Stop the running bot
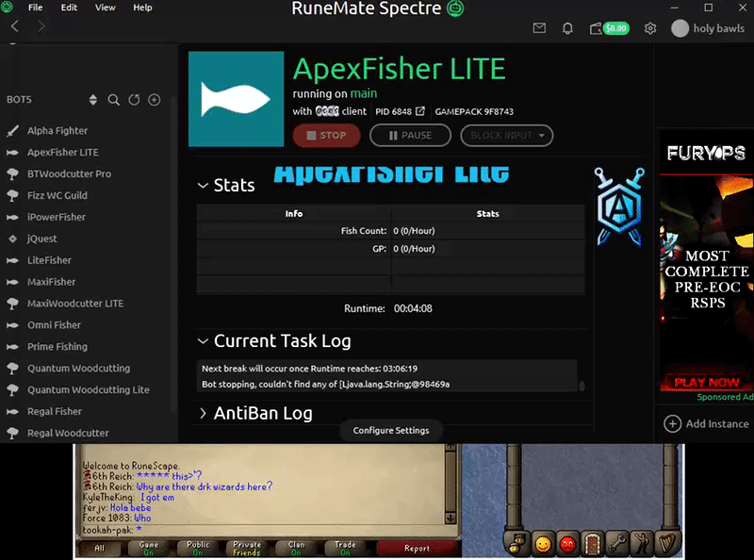 326,136
